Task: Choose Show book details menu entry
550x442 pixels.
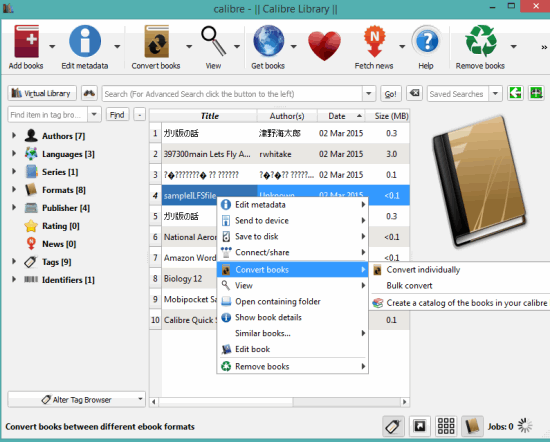Action: point(293,317)
